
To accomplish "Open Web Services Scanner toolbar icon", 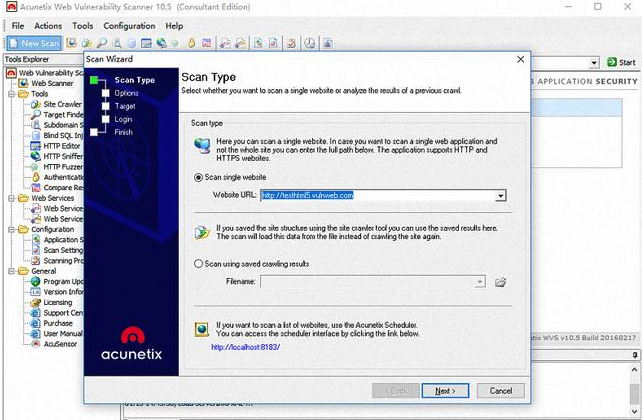I will pos(225,43).
